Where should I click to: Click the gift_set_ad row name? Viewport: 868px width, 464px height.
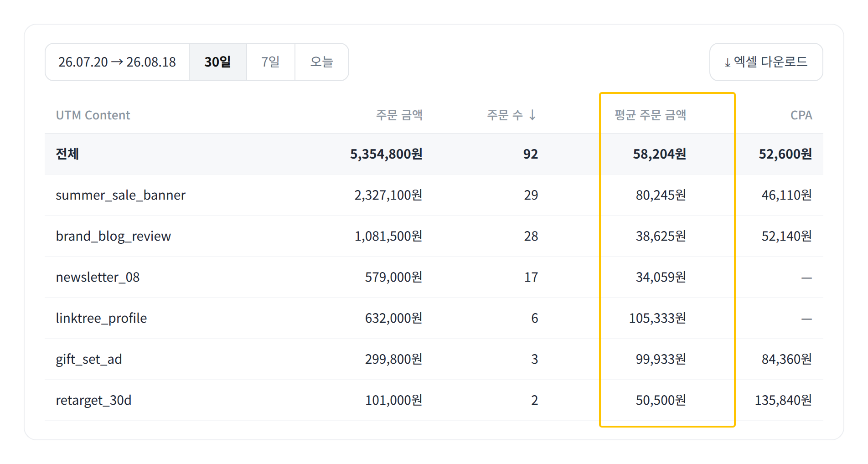click(x=89, y=360)
